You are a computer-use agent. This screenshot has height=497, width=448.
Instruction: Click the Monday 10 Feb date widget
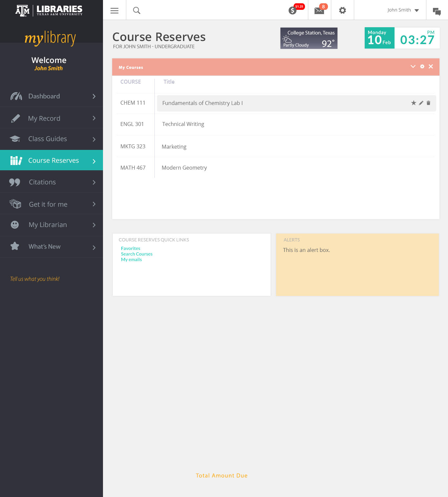[379, 38]
